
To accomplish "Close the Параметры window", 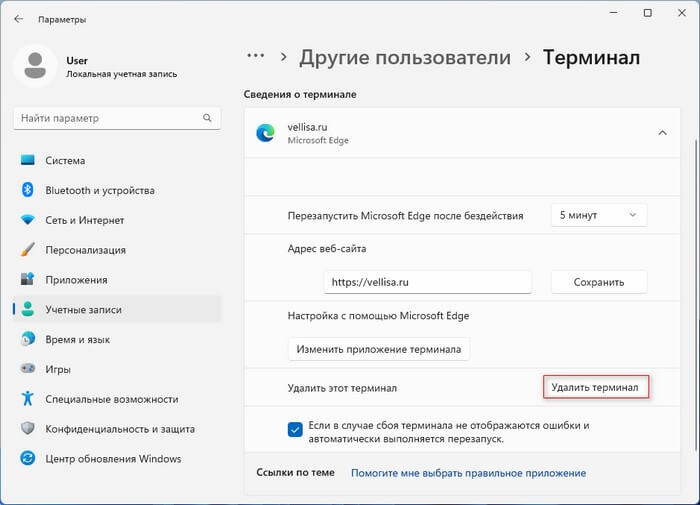I will click(x=682, y=13).
